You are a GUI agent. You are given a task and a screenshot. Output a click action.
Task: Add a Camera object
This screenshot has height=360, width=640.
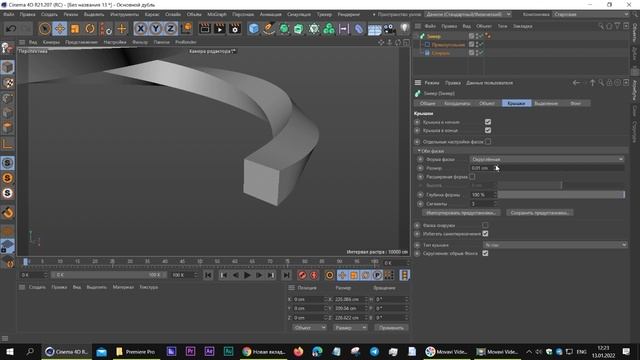click(x=389, y=29)
